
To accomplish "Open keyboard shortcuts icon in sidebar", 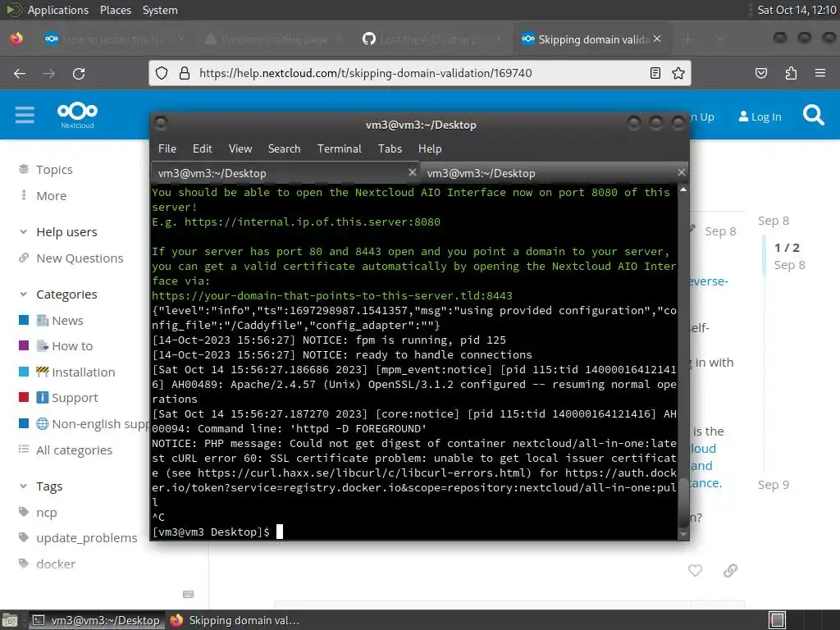I will [x=188, y=594].
